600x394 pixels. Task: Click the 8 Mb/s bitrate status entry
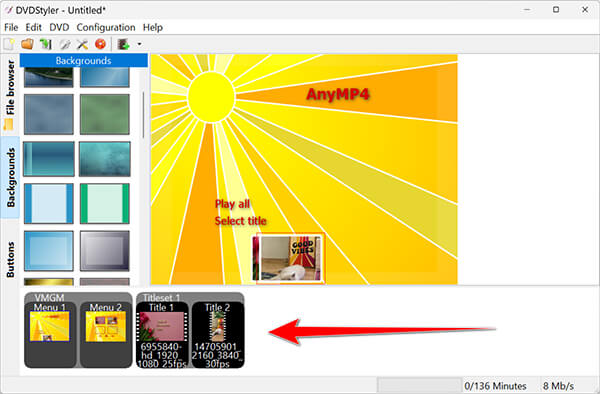pos(558,386)
